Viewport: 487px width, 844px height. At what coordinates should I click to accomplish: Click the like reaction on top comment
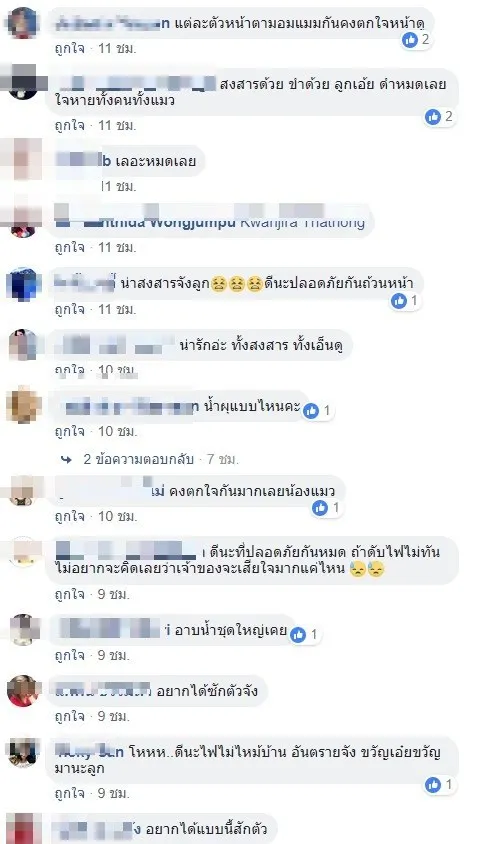pyautogui.click(x=410, y=39)
